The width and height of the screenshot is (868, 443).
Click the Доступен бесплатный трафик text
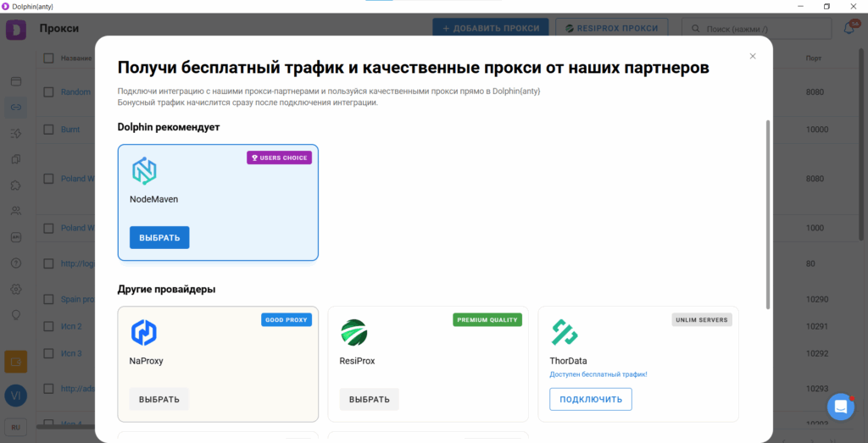598,374
